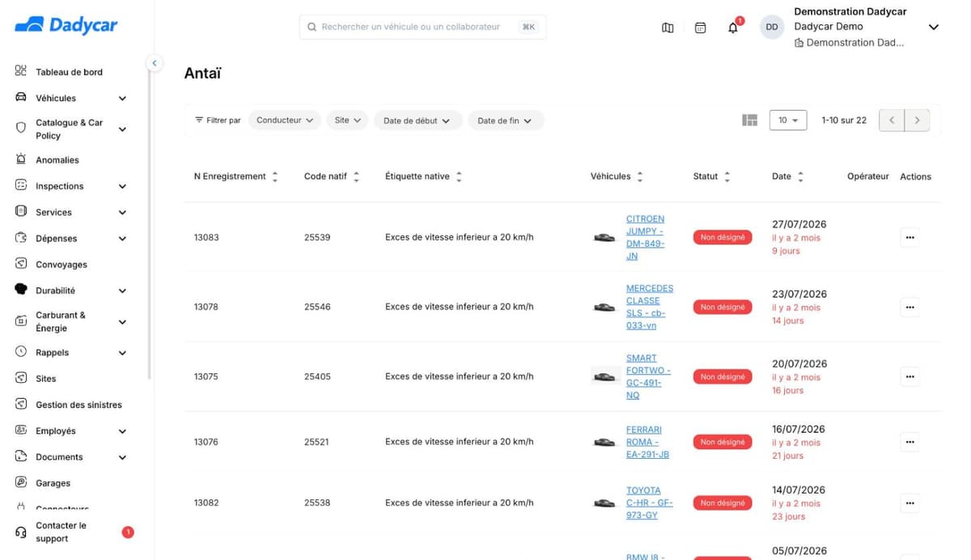Collapse the sidebar with arrow button
Viewport: 971px width, 560px height.
point(154,63)
